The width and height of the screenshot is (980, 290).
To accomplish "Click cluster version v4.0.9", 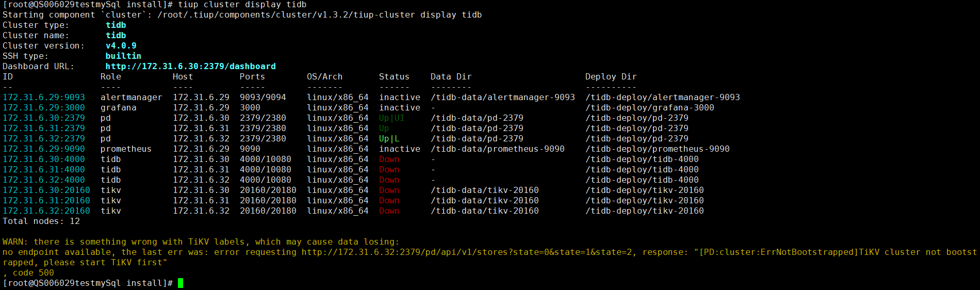I will (x=121, y=46).
